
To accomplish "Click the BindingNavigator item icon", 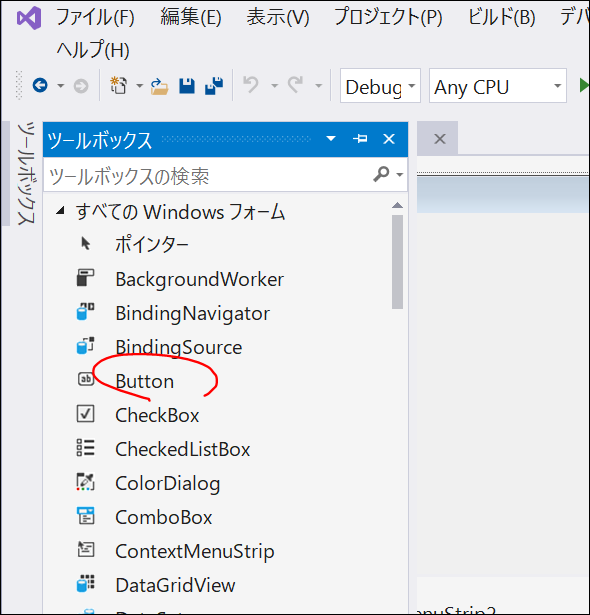I will tap(86, 312).
